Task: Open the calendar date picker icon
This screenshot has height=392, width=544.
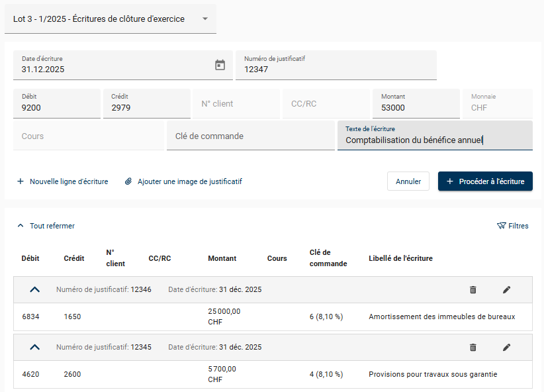Action: [x=220, y=65]
